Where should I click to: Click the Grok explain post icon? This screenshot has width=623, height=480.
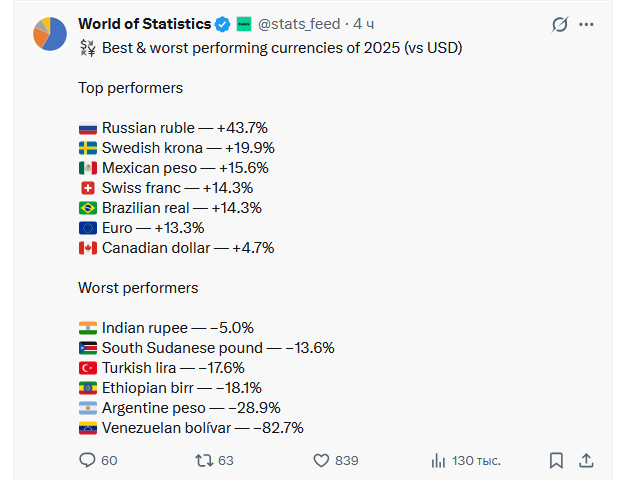coord(560,24)
